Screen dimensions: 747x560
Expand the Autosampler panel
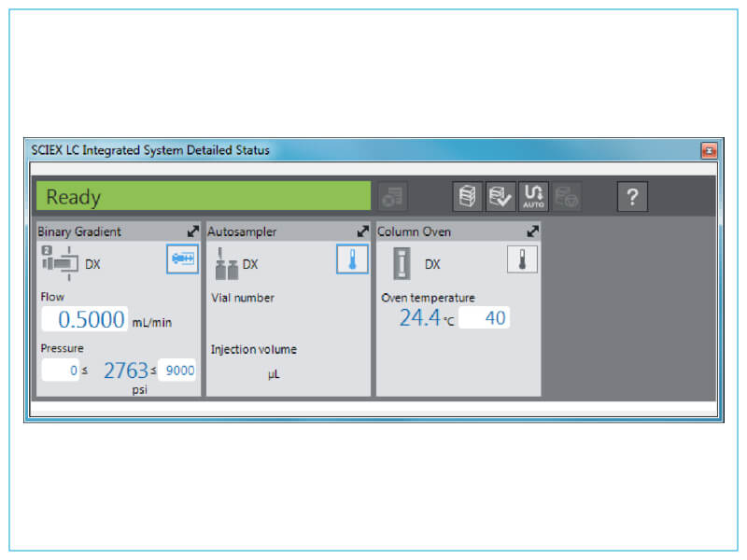362,231
